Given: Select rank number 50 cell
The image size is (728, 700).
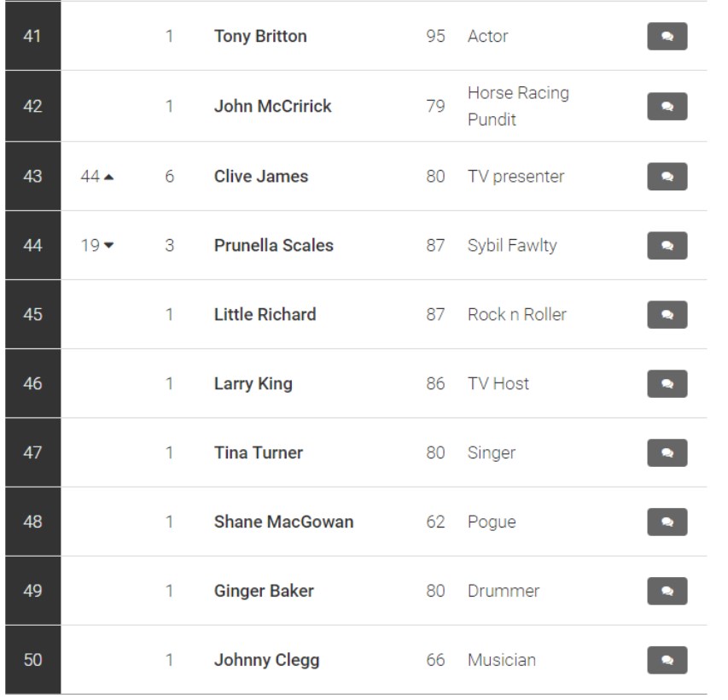Looking at the screenshot, I should pyautogui.click(x=33, y=660).
